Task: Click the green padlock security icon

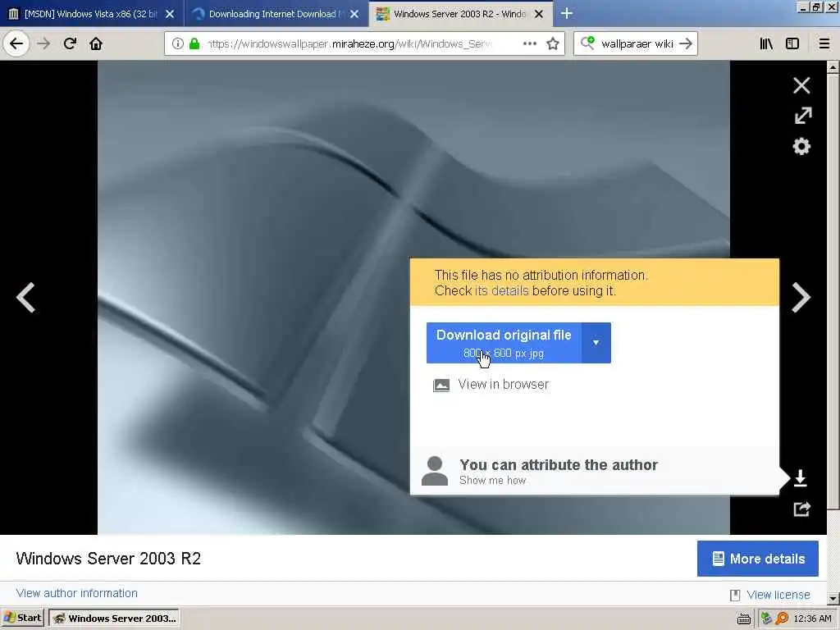Action: [x=194, y=43]
